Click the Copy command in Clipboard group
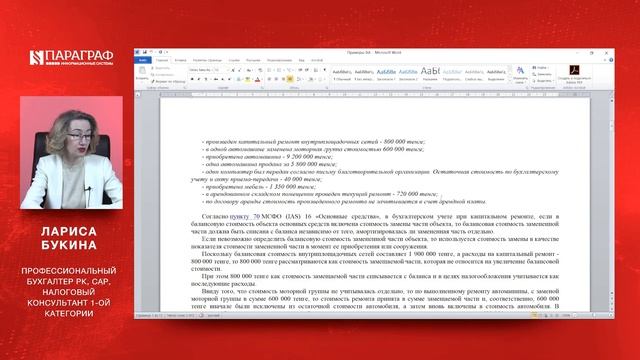Viewport: 640px width, 360px height. [x=162, y=75]
